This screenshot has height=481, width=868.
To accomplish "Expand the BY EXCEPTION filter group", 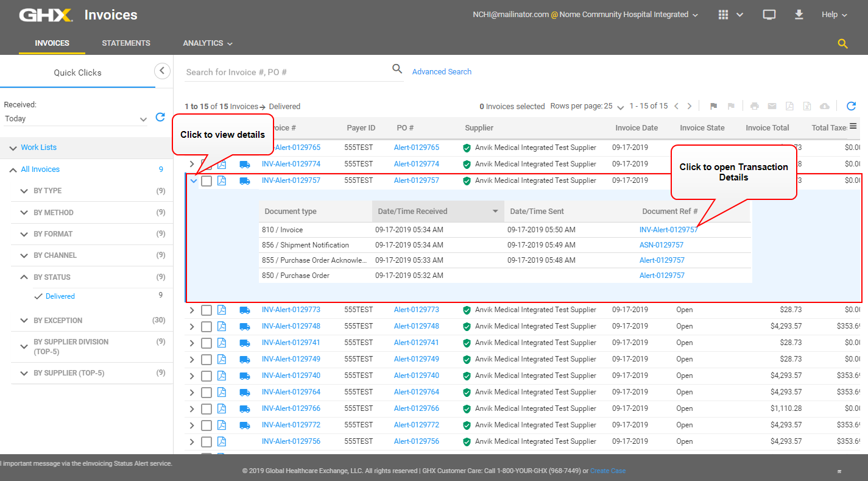I will pos(24,321).
